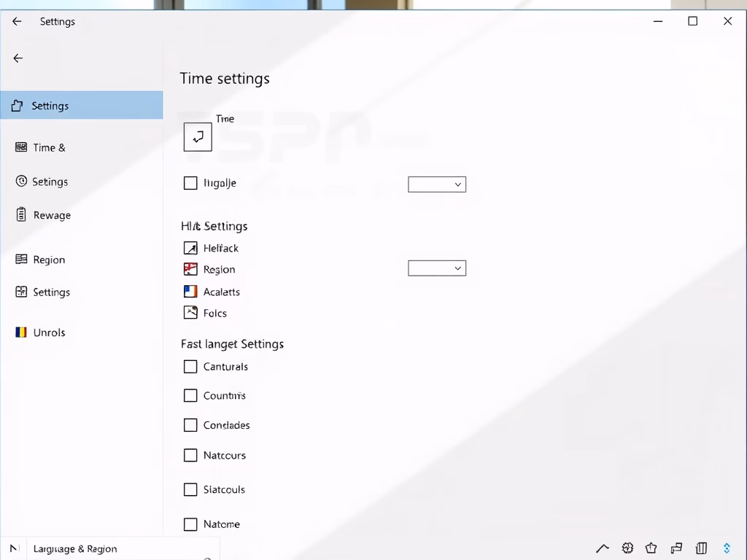Enable the Canturals checkbox
Viewport: 747px width, 560px height.
[190, 366]
